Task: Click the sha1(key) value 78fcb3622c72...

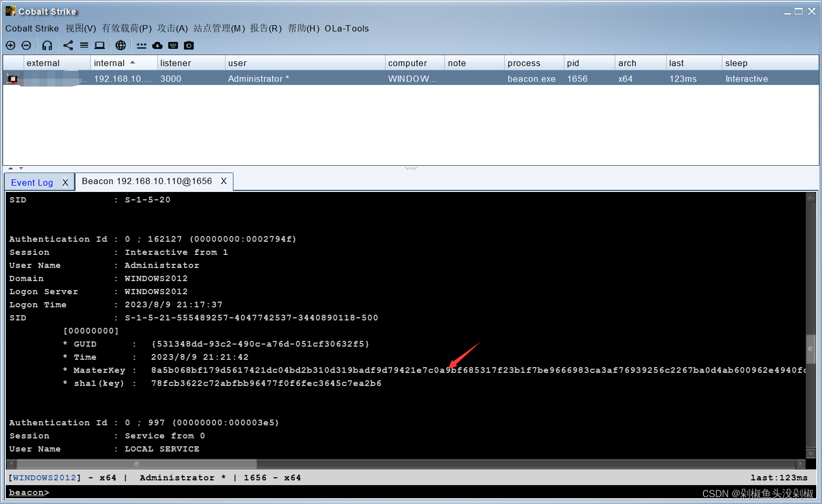Action: pos(266,383)
